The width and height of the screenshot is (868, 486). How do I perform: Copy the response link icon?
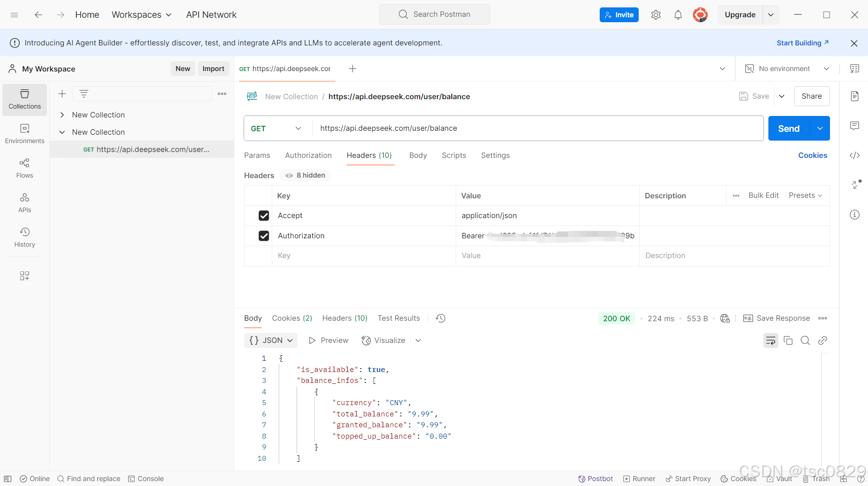click(x=823, y=340)
